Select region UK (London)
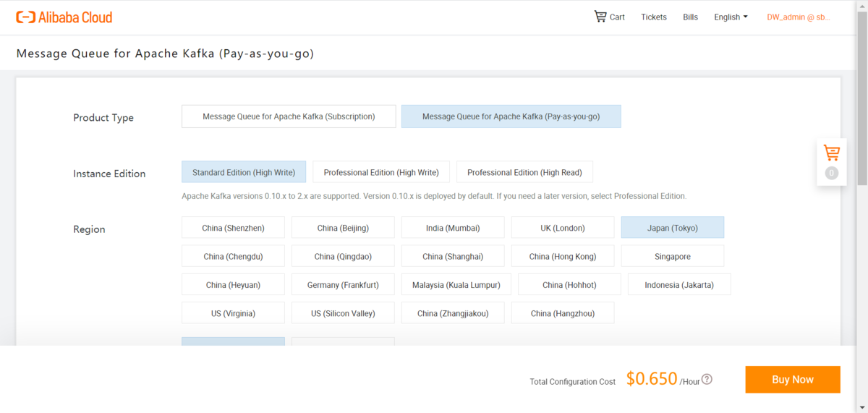868x413 pixels. coord(563,228)
